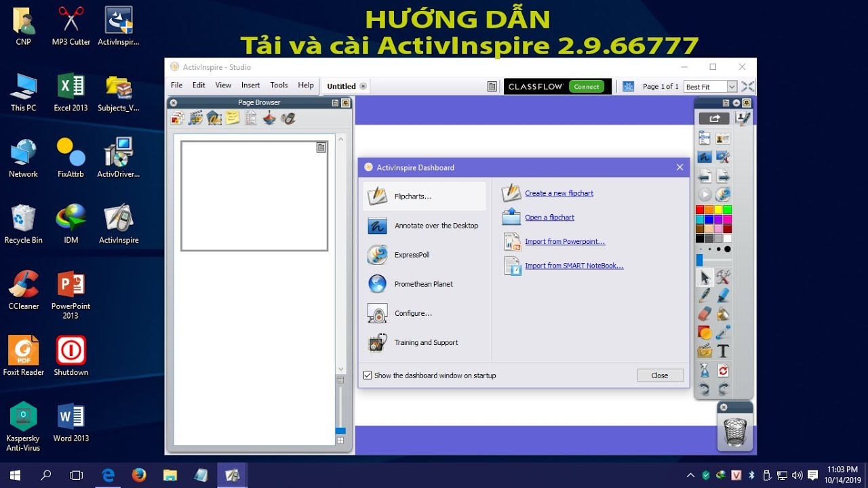Screen dimensions: 868x488
Task: Click the pen width slider
Action: click(x=714, y=260)
